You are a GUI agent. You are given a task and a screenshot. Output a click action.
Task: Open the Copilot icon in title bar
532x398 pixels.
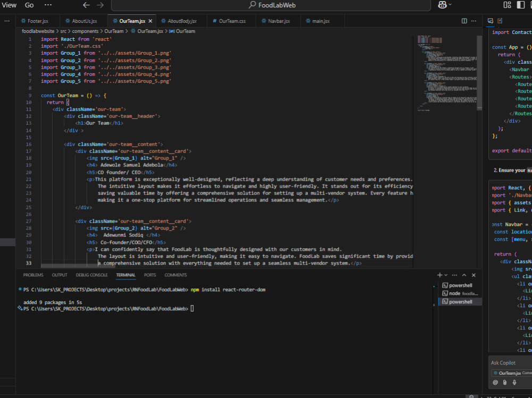(442, 5)
